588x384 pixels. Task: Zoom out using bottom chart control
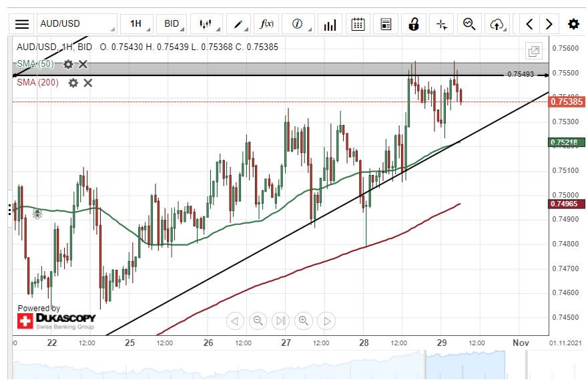coord(258,321)
